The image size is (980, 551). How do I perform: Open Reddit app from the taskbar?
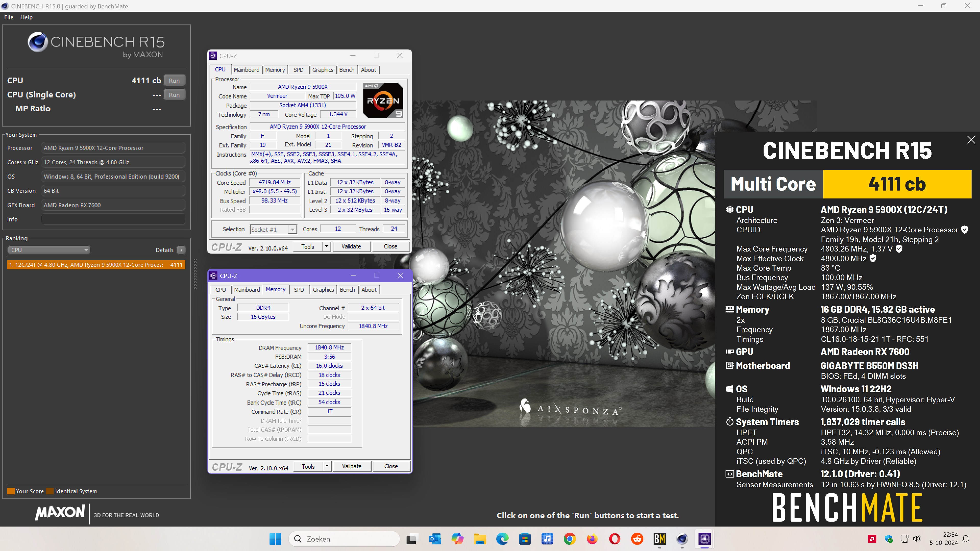637,539
